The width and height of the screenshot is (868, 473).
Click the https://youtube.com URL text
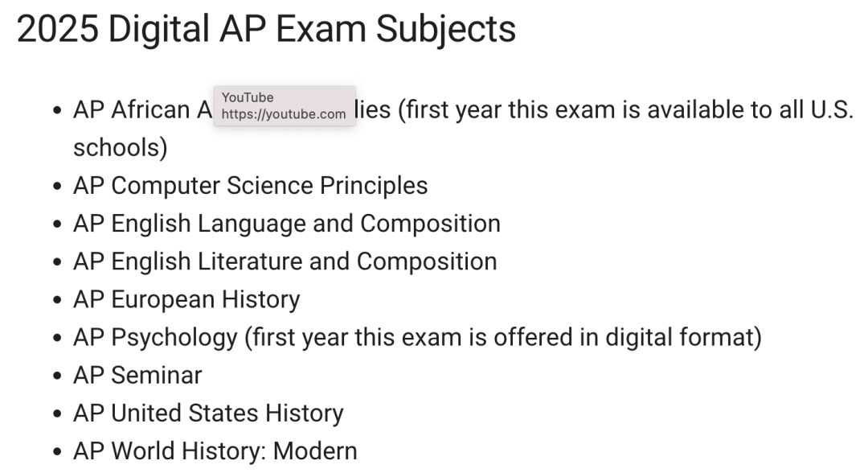pyautogui.click(x=284, y=114)
